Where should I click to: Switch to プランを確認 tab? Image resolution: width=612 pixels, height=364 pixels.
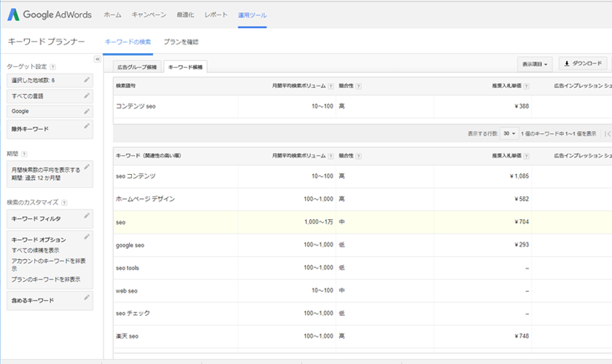pyautogui.click(x=181, y=41)
